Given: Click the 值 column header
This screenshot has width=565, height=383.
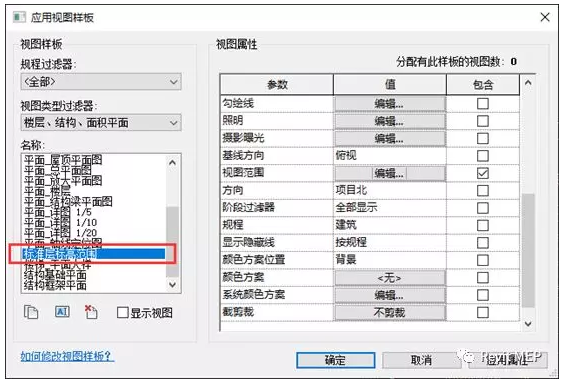Looking at the screenshot, I should point(390,85).
